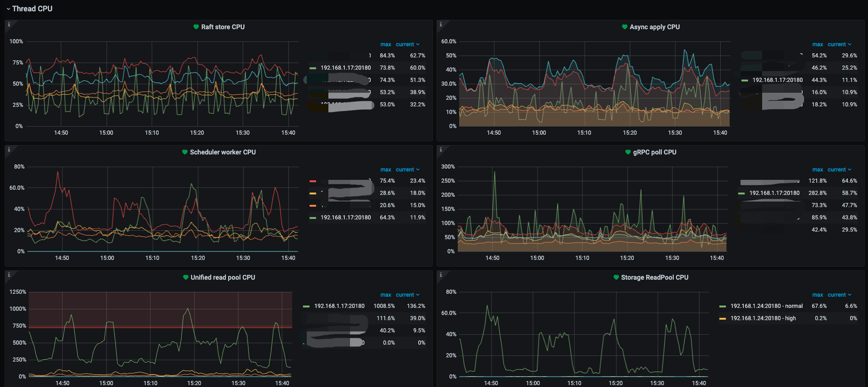Open the Async apply CPU panel title menu
The image size is (868, 387).
click(x=655, y=27)
